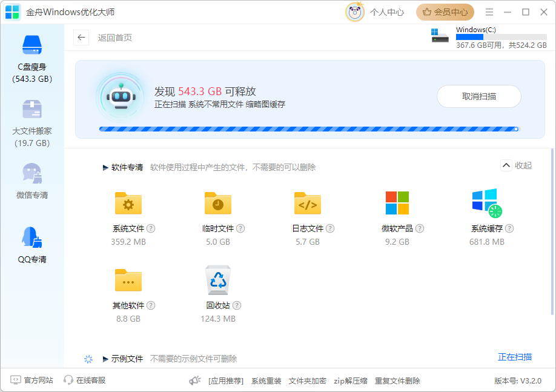
Task: Click the 359.2 MB size under 系统文件
Action: point(128,242)
